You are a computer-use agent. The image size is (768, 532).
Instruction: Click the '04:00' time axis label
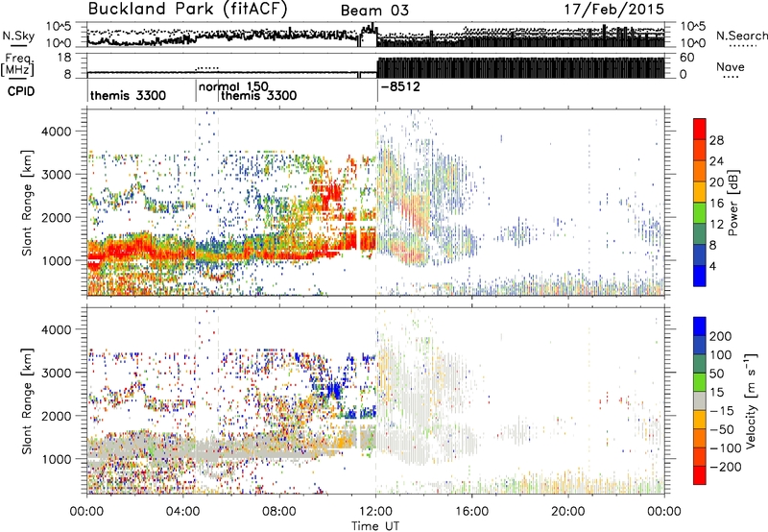(182, 512)
